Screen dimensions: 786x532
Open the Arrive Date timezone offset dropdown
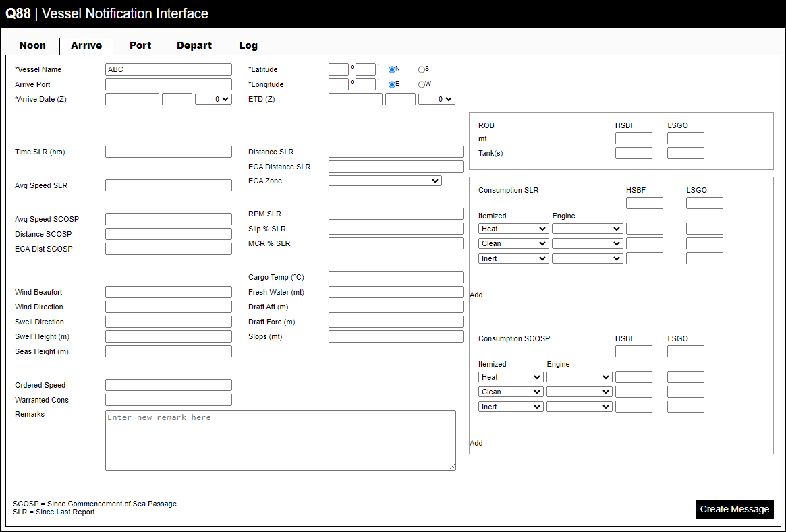pyautogui.click(x=213, y=99)
